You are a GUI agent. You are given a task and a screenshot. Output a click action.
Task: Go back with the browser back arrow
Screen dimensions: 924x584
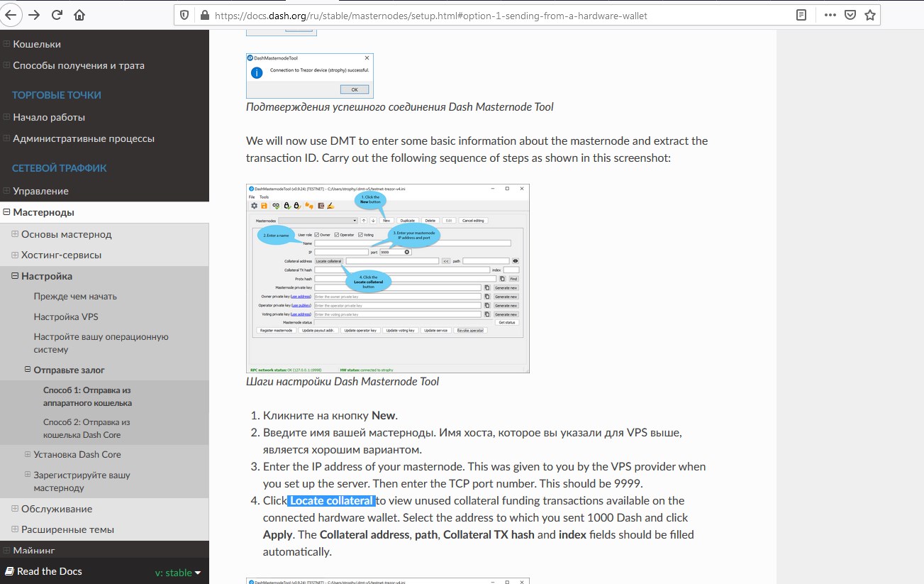click(x=10, y=15)
